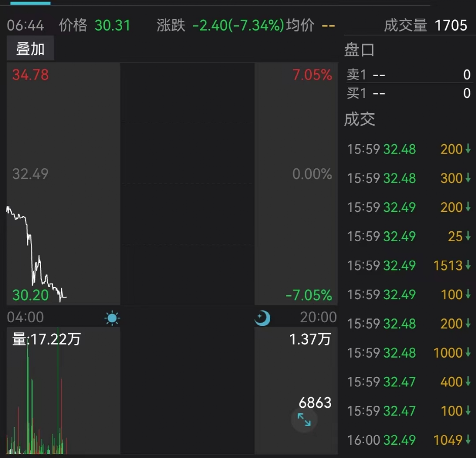Tap down arrow on the 1513 volume trade

tap(467, 265)
